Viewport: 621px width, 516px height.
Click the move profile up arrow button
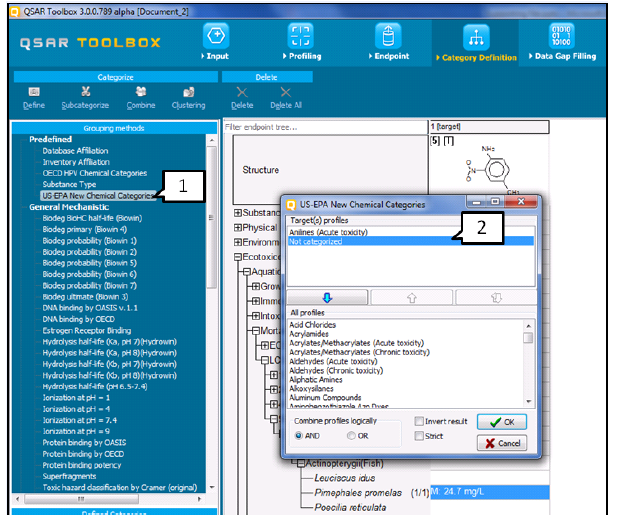[x=411, y=297]
